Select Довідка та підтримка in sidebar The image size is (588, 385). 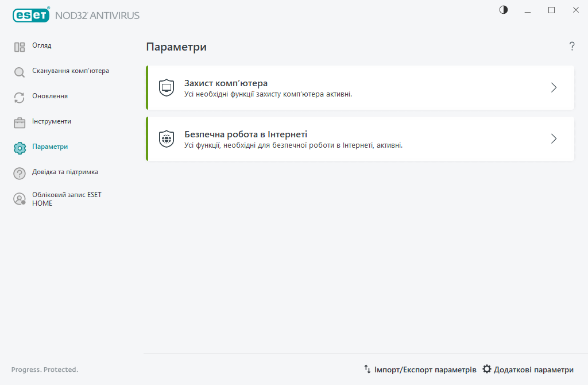(x=65, y=172)
